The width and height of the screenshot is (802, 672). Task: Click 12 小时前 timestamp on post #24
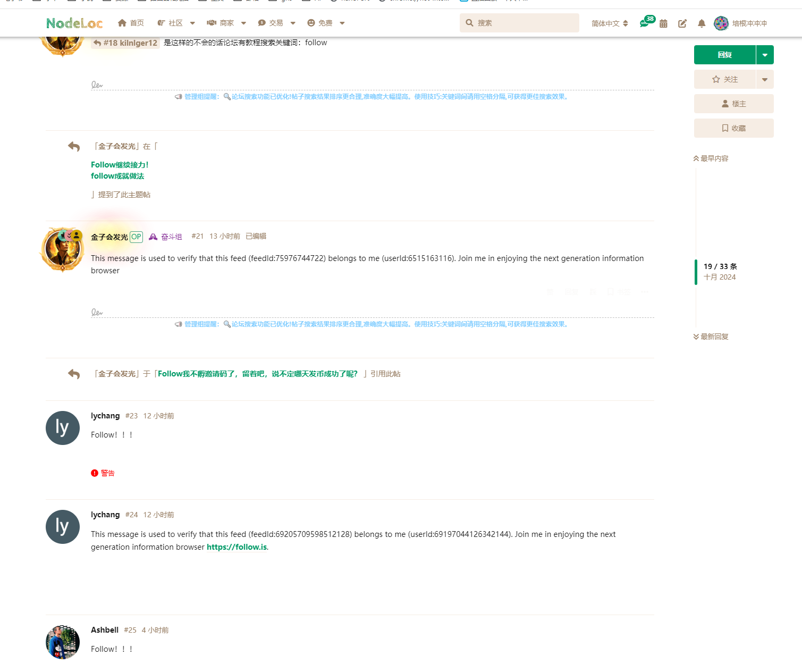pos(158,515)
